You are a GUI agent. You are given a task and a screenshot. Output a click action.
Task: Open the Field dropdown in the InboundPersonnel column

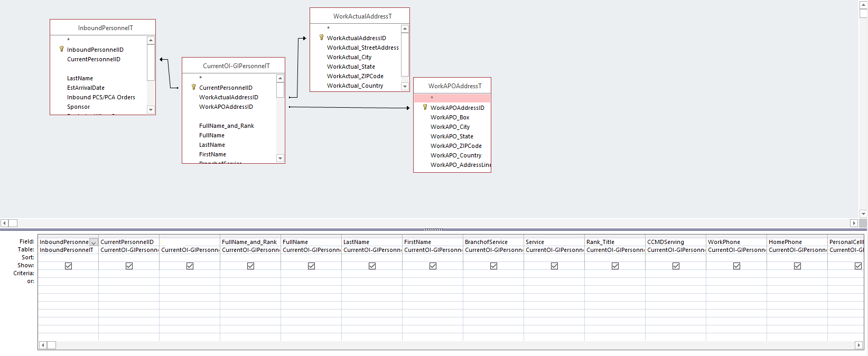[x=94, y=242]
